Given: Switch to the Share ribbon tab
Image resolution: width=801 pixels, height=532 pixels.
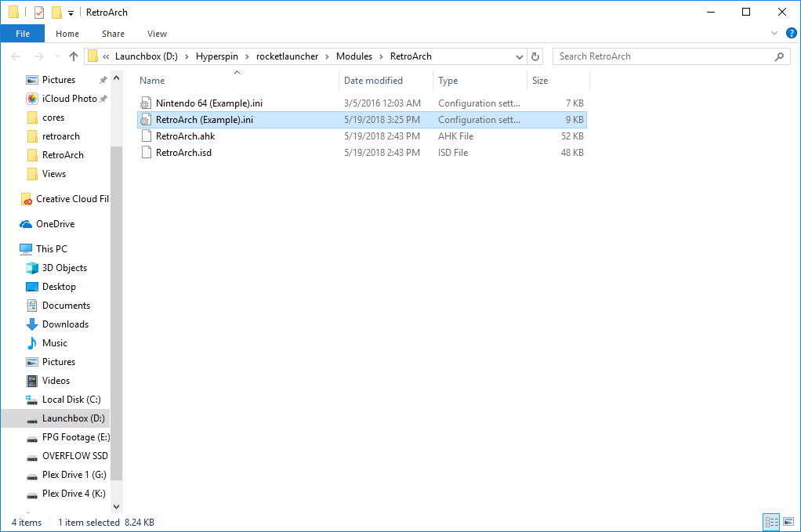Looking at the screenshot, I should pos(113,34).
